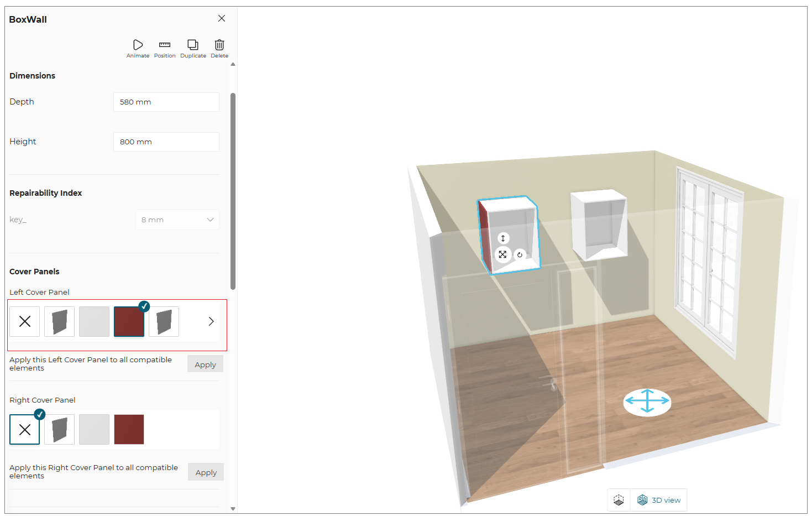The image size is (812, 516).
Task: Switch to 3D view
Action: (659, 500)
